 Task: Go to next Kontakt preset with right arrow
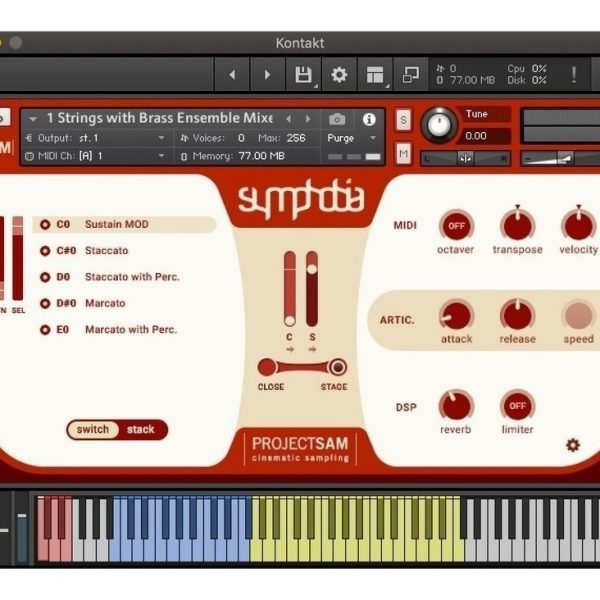pos(267,75)
